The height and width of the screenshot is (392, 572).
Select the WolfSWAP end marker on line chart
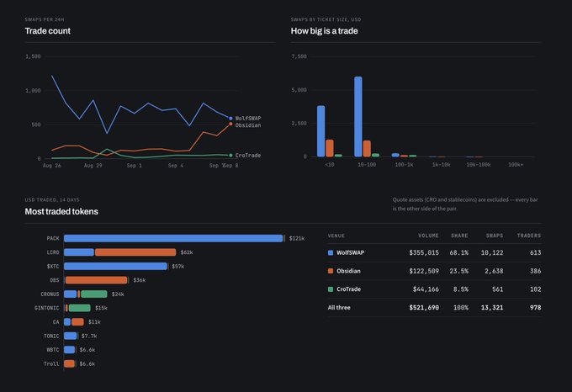pos(230,118)
